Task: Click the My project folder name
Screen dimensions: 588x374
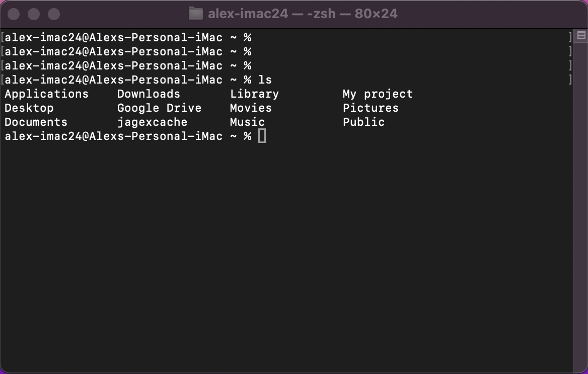Action: pos(378,94)
